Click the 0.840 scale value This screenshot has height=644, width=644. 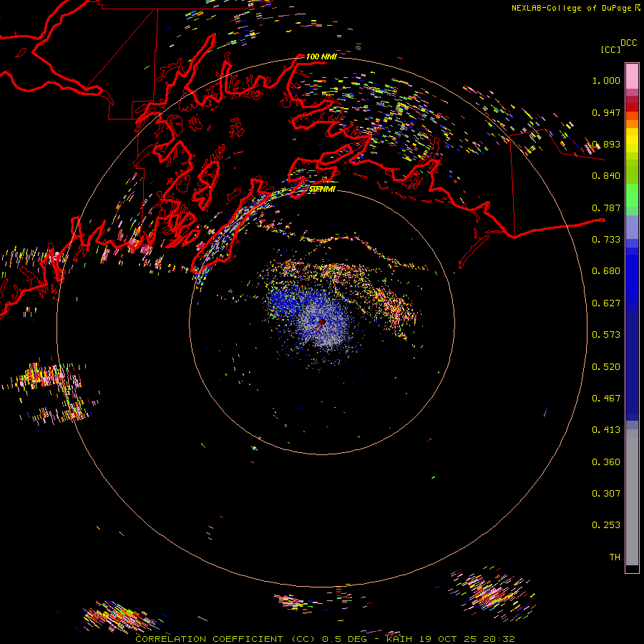[606, 176]
